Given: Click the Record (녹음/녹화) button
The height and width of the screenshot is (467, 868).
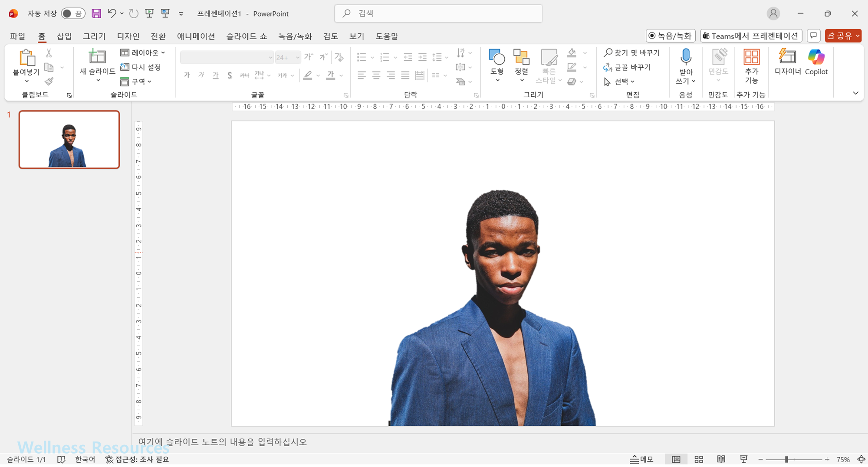Looking at the screenshot, I should point(671,36).
